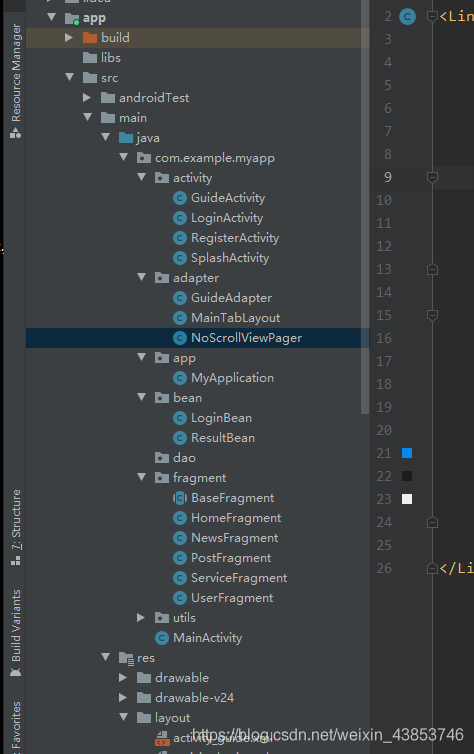
Task: Click the HomeFragment class icon
Action: [x=180, y=518]
